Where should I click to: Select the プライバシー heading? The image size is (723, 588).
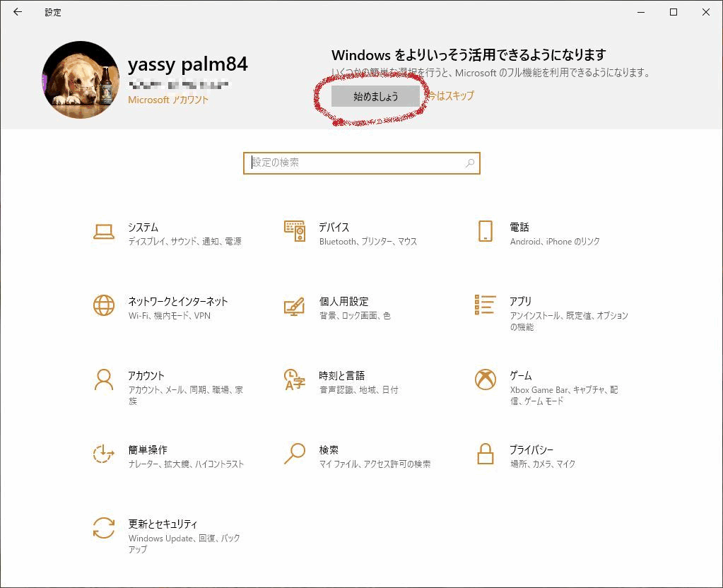pyautogui.click(x=531, y=450)
